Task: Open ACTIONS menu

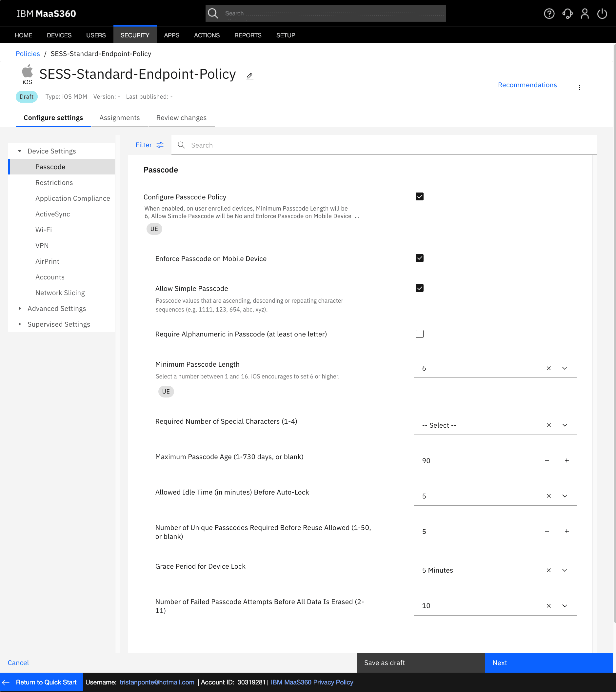Action: point(207,35)
